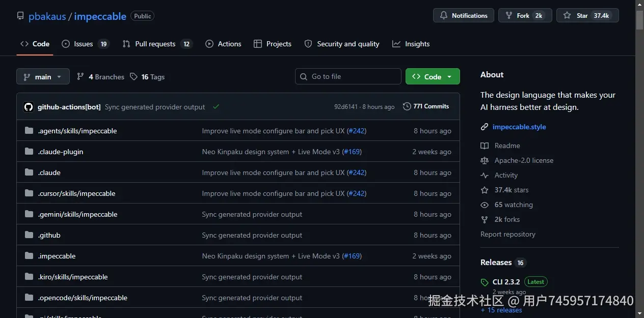Open the Activity sidebar link
Screen dimensions: 644x318
tap(506, 175)
